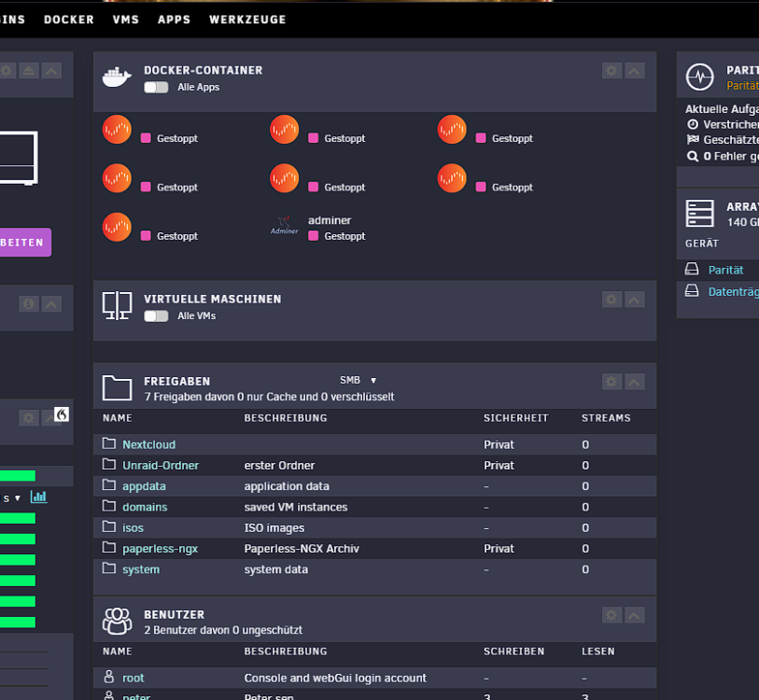Image resolution: width=759 pixels, height=700 pixels.
Task: Click 'Paperless-NGX Archiv' description text
Action: point(302,549)
